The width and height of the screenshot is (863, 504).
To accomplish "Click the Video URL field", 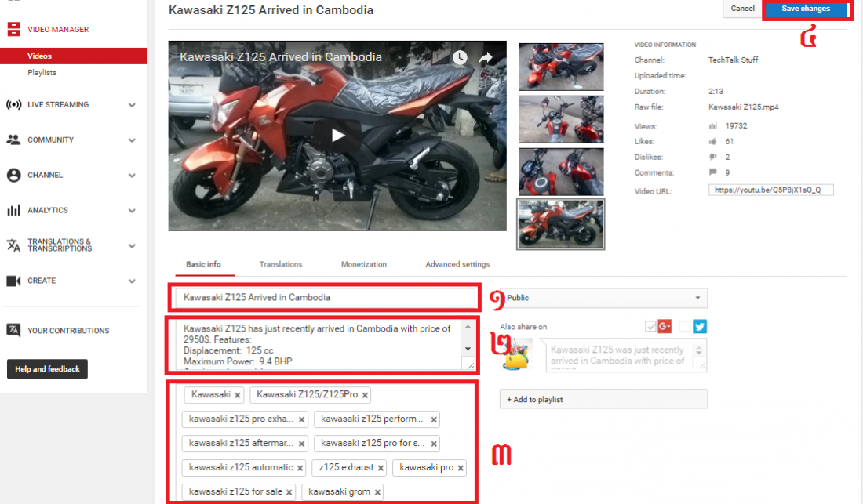I will 771,190.
